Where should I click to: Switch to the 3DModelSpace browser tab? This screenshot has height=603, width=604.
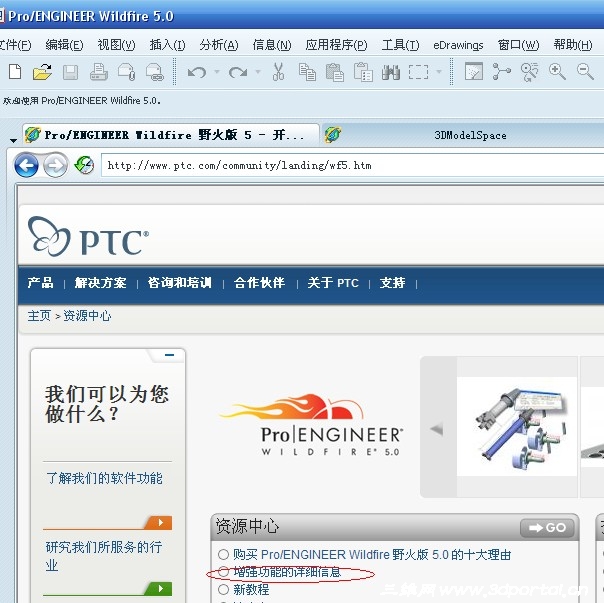click(x=462, y=135)
